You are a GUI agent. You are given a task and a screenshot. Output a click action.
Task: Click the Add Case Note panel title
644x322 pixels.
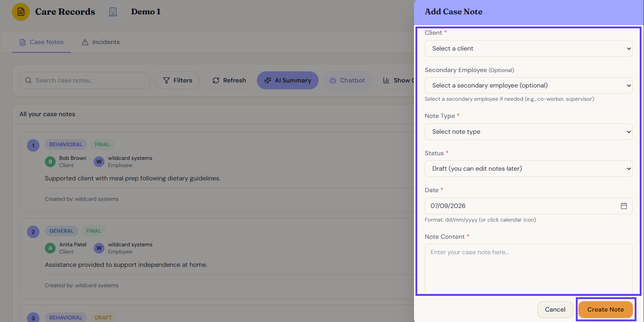453,12
